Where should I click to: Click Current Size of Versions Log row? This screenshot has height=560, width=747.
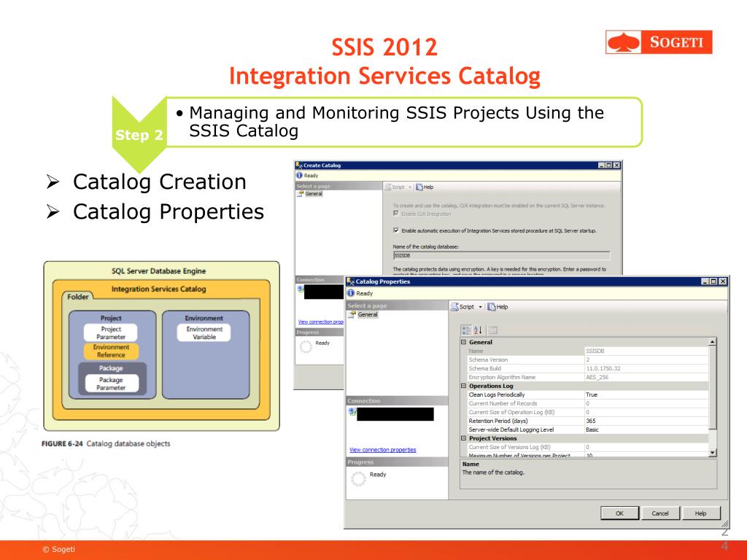click(587, 447)
